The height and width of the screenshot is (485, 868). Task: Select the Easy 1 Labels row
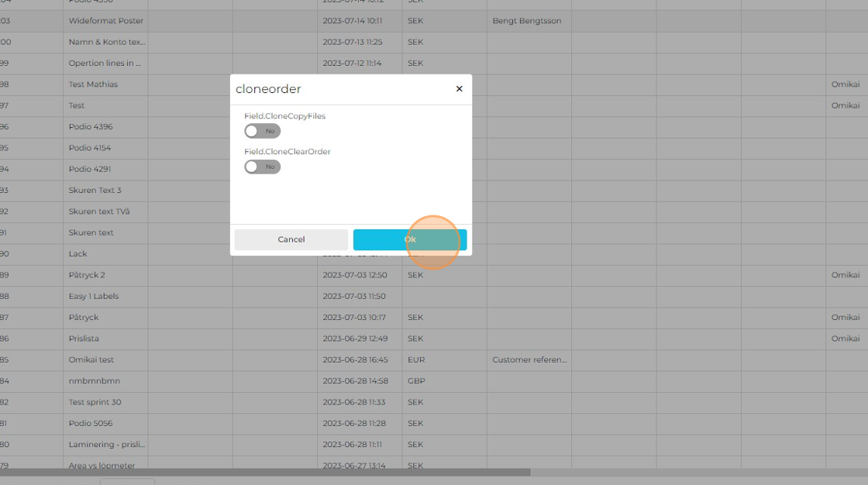pyautogui.click(x=94, y=296)
